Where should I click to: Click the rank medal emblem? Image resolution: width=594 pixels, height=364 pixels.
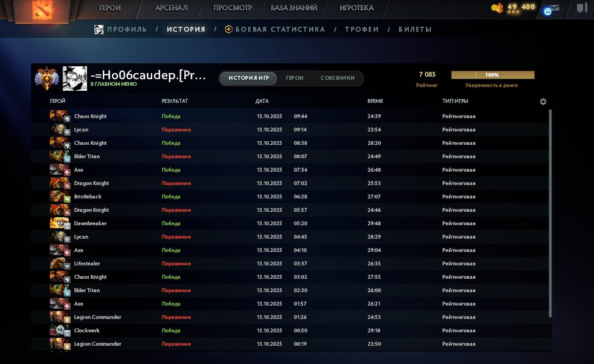tap(46, 77)
